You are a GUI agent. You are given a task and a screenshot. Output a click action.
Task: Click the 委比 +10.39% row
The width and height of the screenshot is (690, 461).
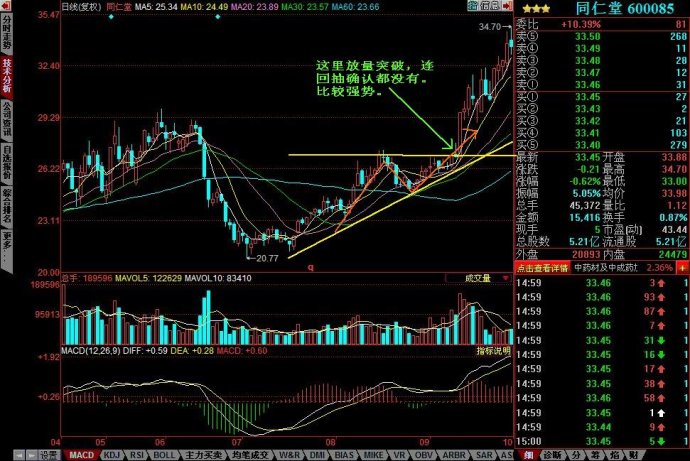click(x=602, y=24)
